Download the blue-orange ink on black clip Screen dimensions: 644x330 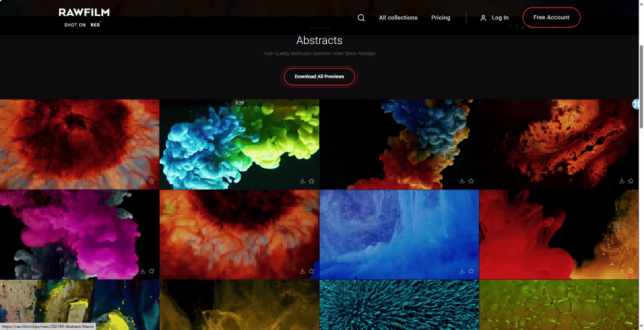click(x=462, y=181)
